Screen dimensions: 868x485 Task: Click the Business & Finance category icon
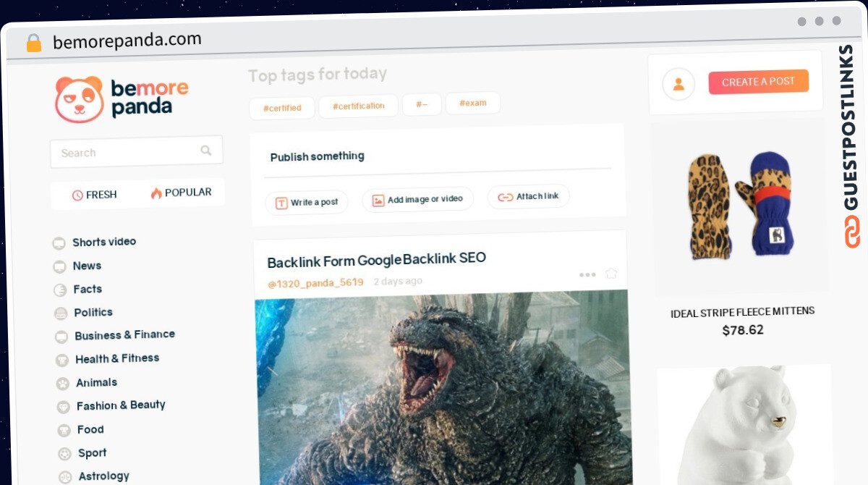tap(61, 337)
